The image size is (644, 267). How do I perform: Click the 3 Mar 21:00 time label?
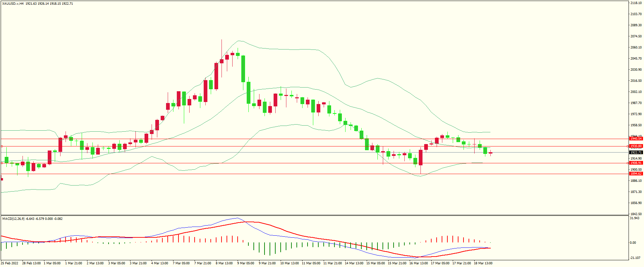[138, 263]
